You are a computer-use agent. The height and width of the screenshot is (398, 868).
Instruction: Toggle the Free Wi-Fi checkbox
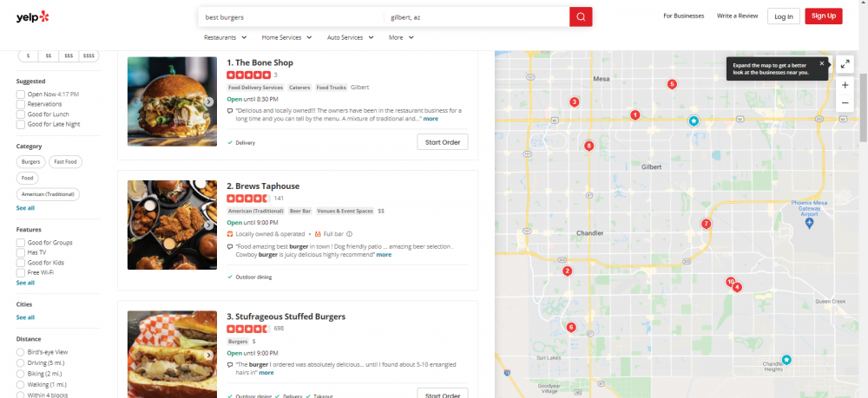[x=21, y=272]
